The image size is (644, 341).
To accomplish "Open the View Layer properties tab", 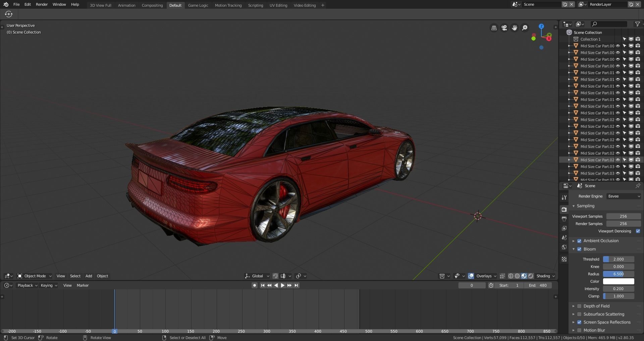I will point(564,228).
